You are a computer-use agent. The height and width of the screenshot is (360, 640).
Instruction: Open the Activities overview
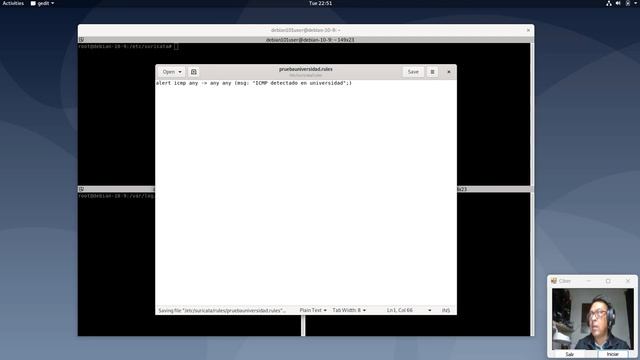pos(13,3)
